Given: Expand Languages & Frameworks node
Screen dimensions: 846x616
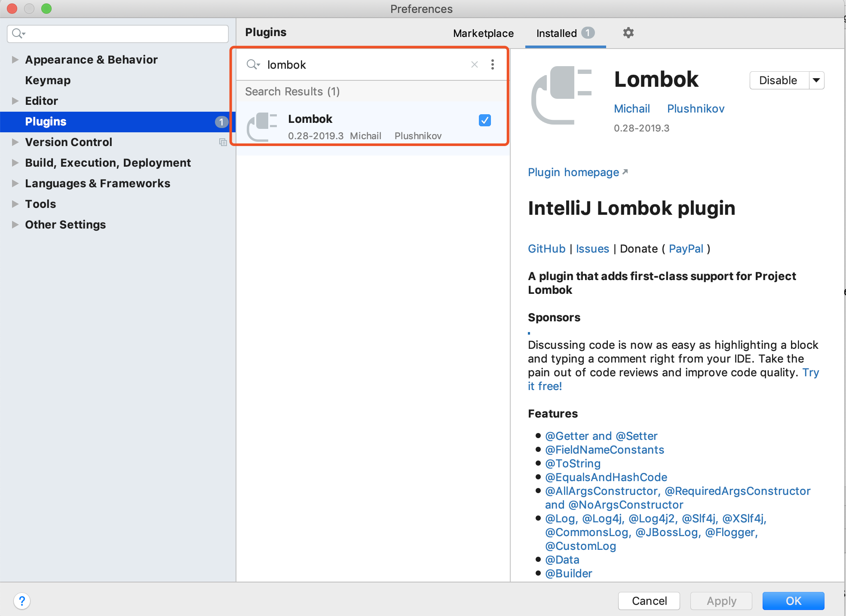Looking at the screenshot, I should [15, 183].
